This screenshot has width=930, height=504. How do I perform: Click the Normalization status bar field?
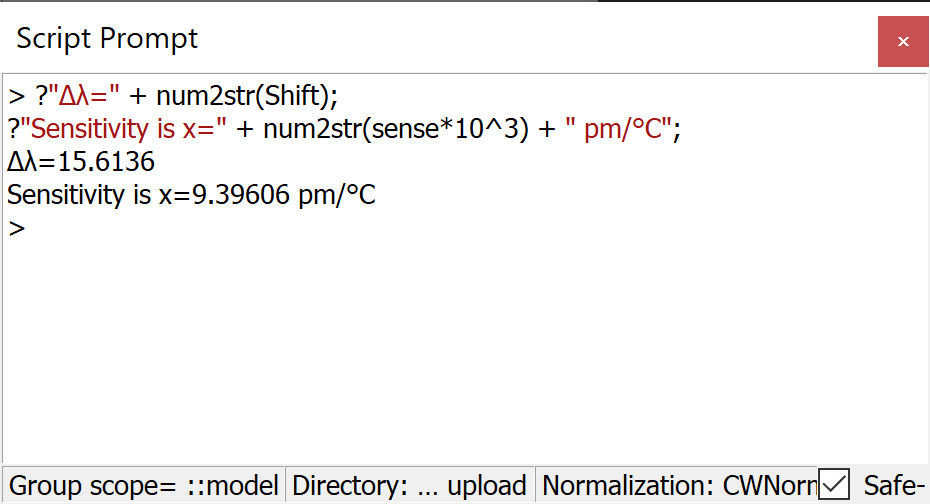[678, 486]
